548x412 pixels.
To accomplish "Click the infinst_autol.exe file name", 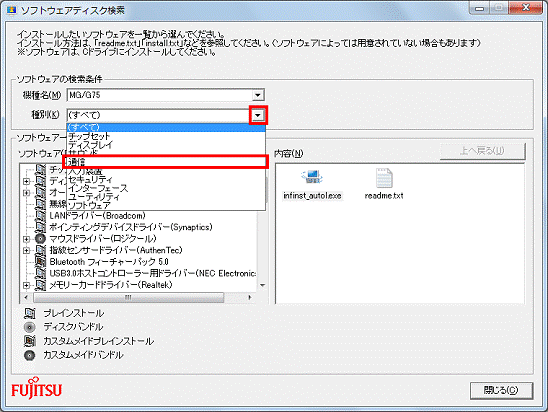I will (312, 196).
